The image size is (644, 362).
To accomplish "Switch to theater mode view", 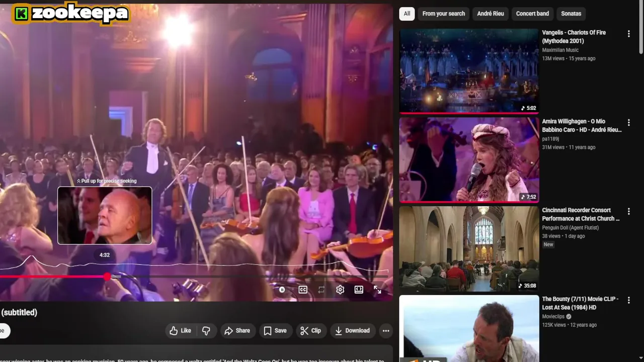I will [x=359, y=290].
